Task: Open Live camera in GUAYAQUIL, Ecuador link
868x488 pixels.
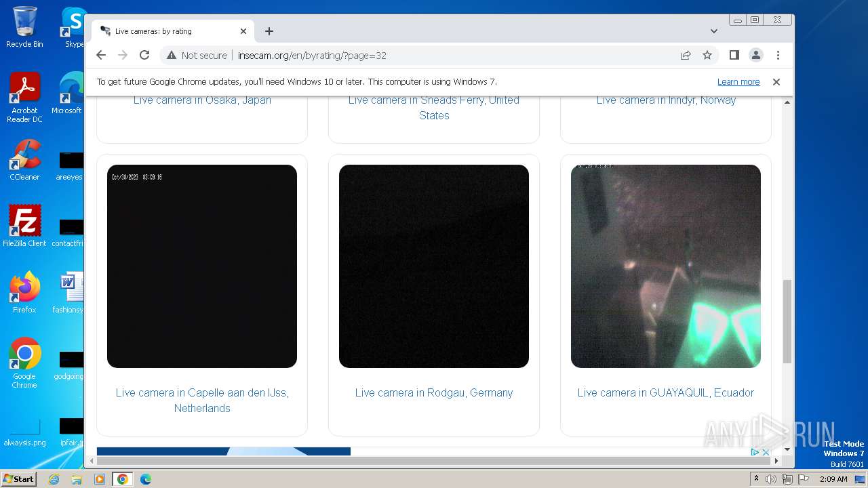Action: coord(666,392)
